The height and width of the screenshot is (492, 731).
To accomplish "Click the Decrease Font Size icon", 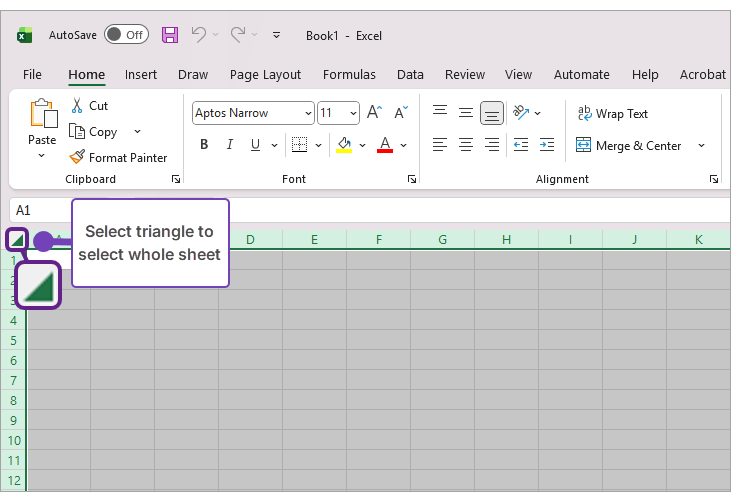I will coord(400,113).
